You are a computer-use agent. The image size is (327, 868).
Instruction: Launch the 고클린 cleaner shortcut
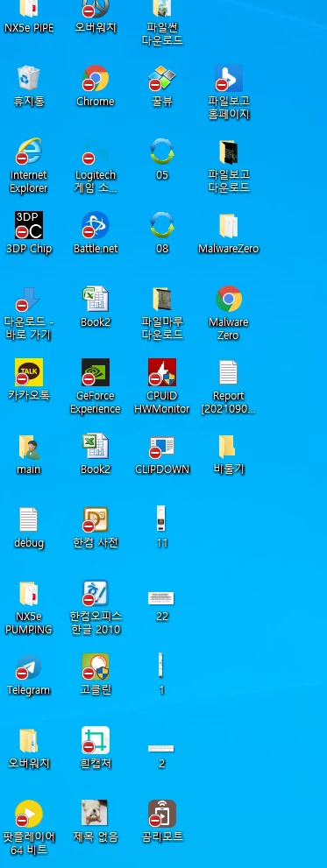(x=96, y=667)
